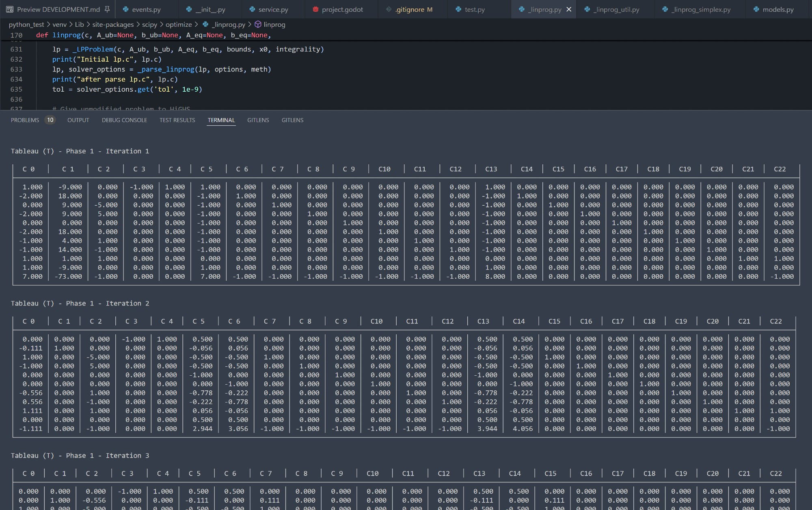Close the _linprog.py tab
The height and width of the screenshot is (510, 812).
click(x=569, y=9)
